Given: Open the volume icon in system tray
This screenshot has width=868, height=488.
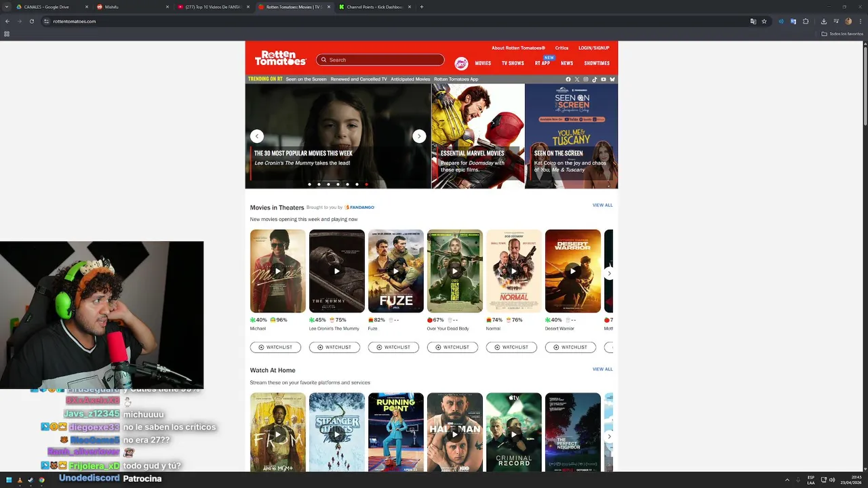Looking at the screenshot, I should [833, 480].
